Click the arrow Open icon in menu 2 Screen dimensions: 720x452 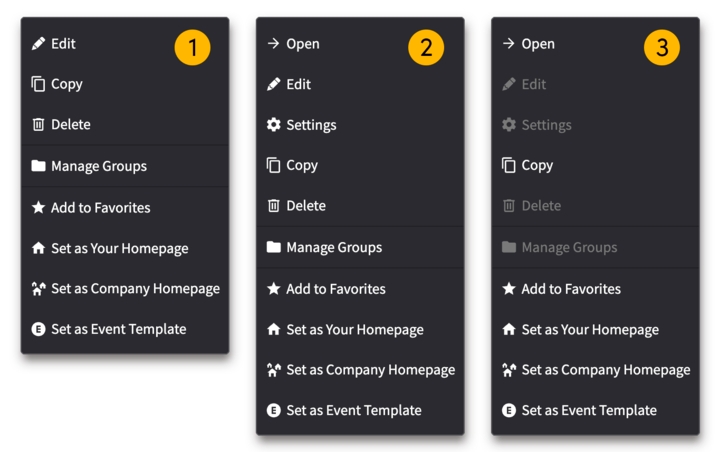pos(273,44)
